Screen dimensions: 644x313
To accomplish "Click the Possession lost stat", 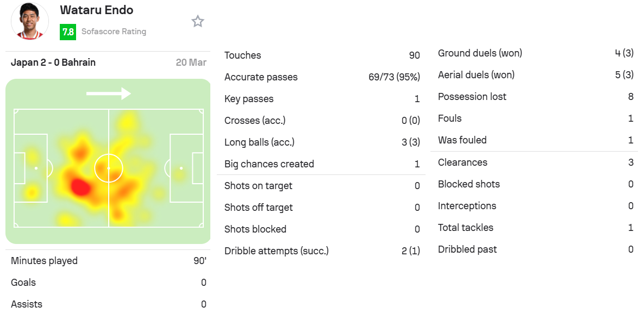I will click(535, 97).
